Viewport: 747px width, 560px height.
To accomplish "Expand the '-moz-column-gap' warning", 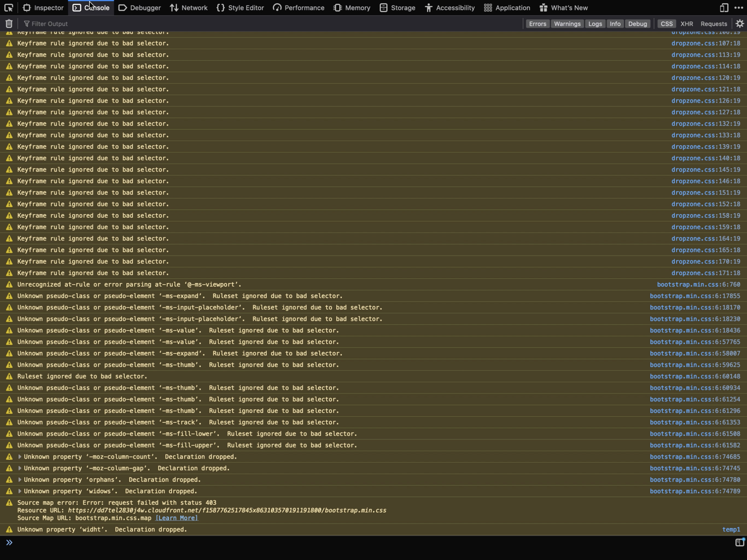I will pyautogui.click(x=20, y=468).
